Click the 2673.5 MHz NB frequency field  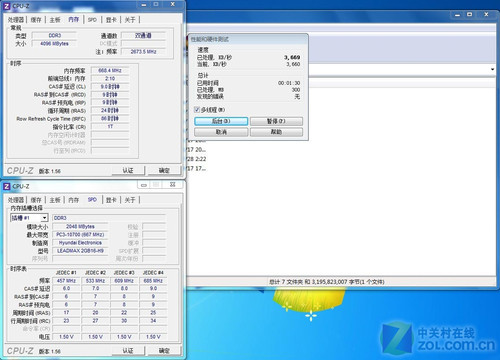pos(144,52)
